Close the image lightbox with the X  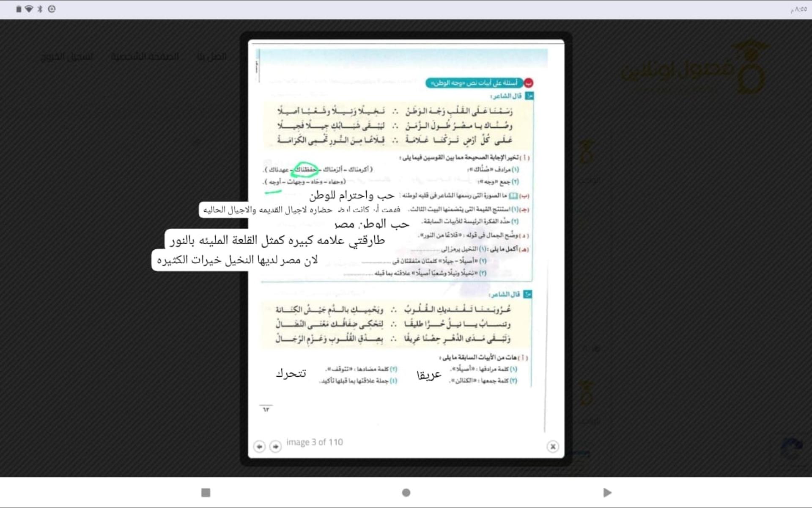click(552, 446)
